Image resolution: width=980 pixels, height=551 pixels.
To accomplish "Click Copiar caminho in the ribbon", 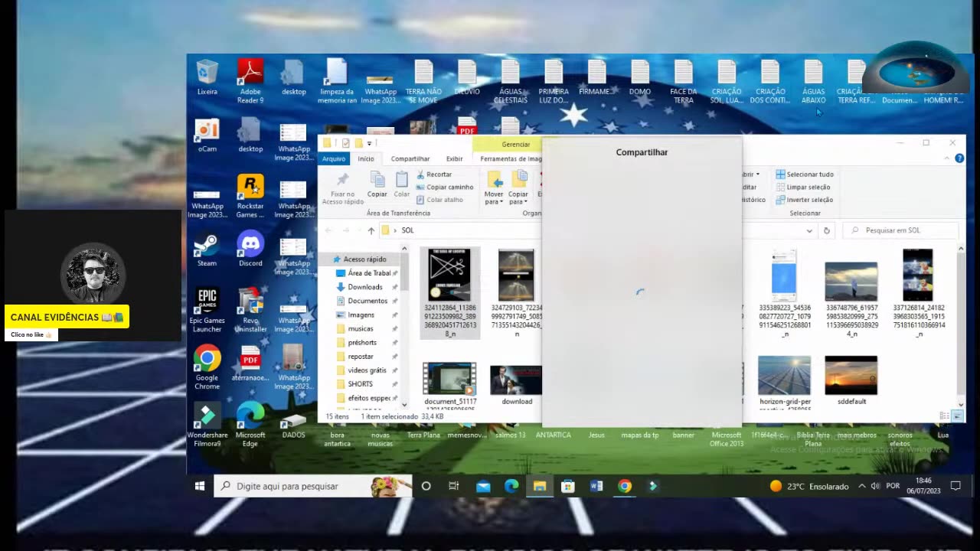I will [x=444, y=187].
